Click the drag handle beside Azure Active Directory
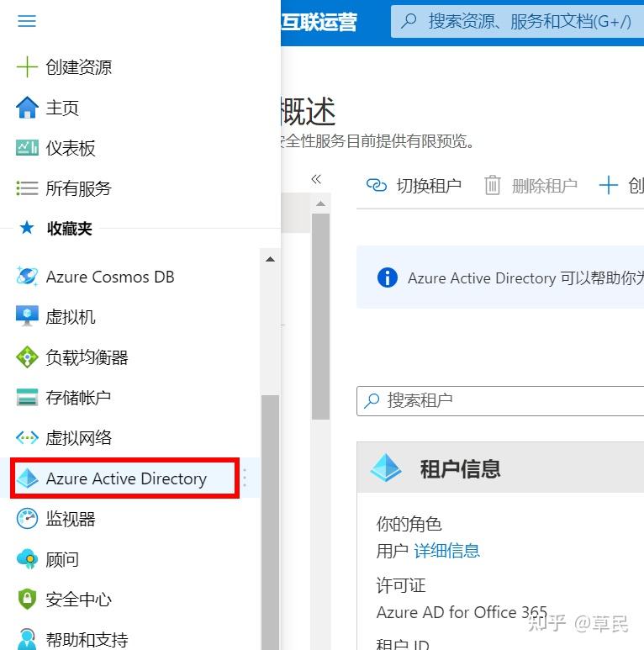644x650 pixels. [x=245, y=478]
